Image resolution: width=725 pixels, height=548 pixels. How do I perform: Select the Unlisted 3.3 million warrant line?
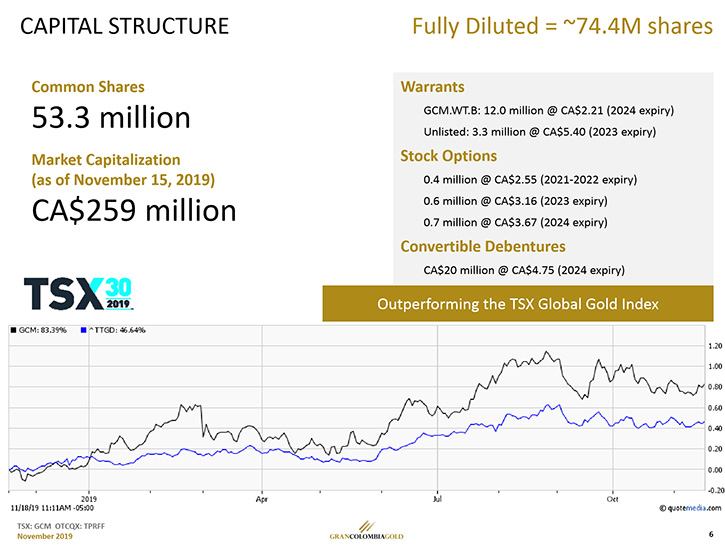coord(540,132)
